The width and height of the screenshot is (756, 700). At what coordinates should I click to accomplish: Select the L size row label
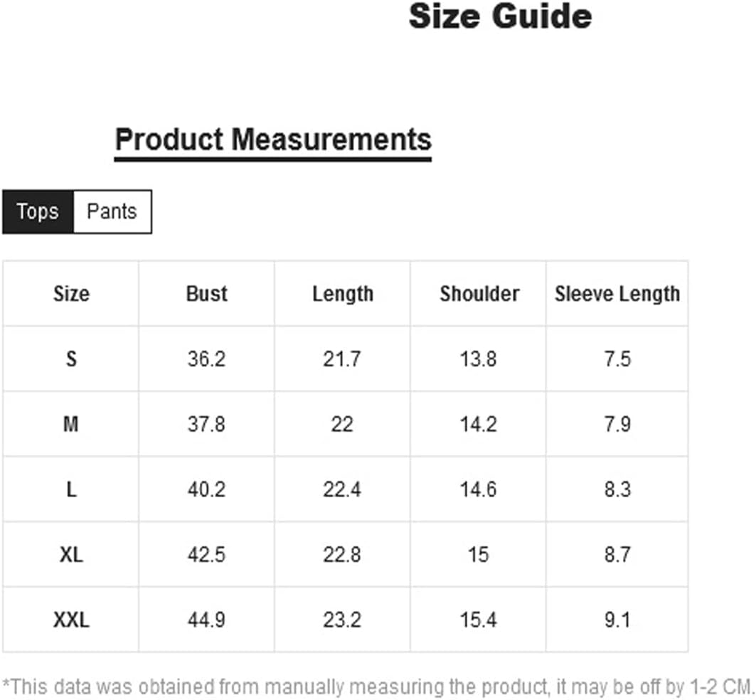point(71,490)
